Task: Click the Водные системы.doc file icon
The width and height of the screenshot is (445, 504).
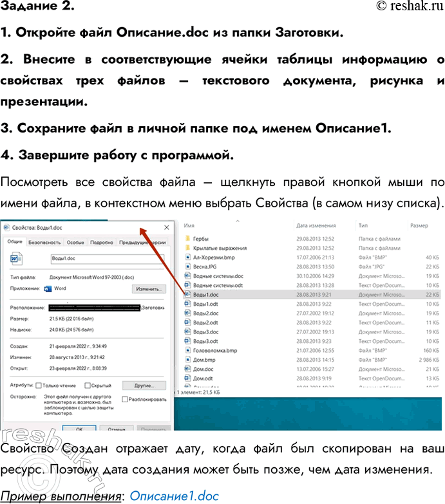Action: (187, 275)
